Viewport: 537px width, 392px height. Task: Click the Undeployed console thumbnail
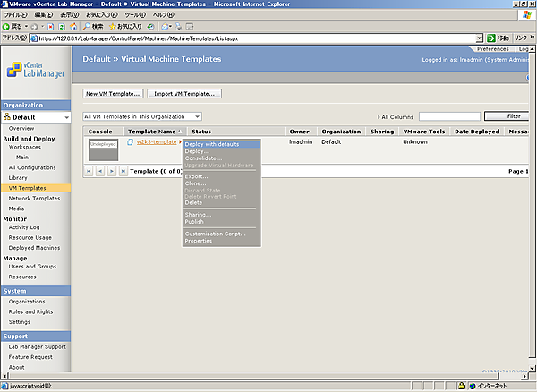click(x=103, y=149)
